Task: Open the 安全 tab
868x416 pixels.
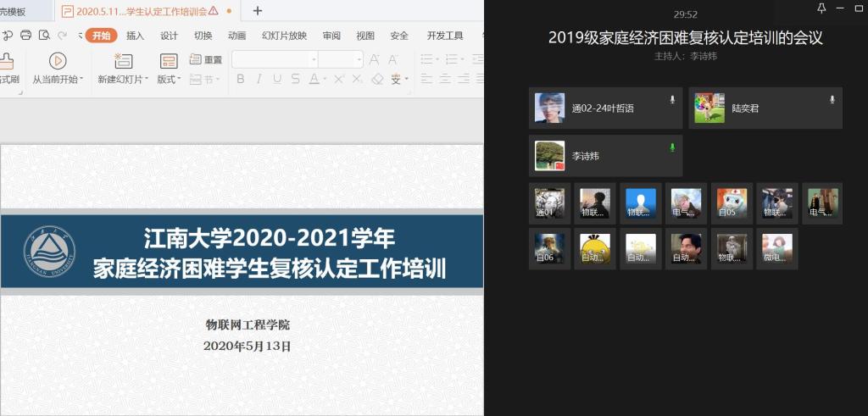Action: tap(399, 36)
